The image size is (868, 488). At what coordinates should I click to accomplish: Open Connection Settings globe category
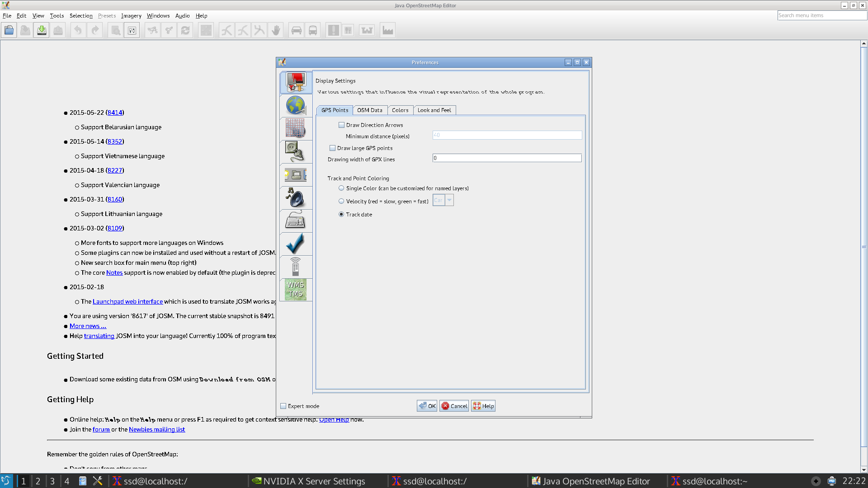coord(296,106)
